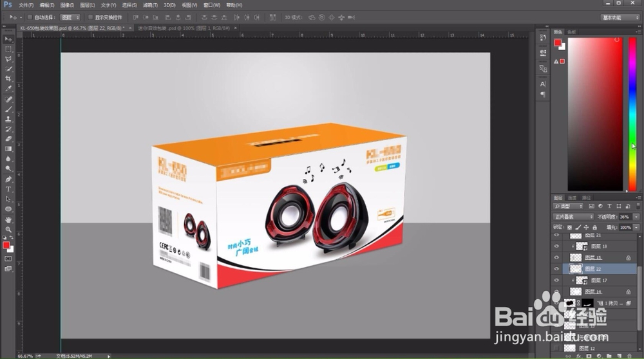Enable the Auto-Select (自动选择) checkbox

coord(30,17)
